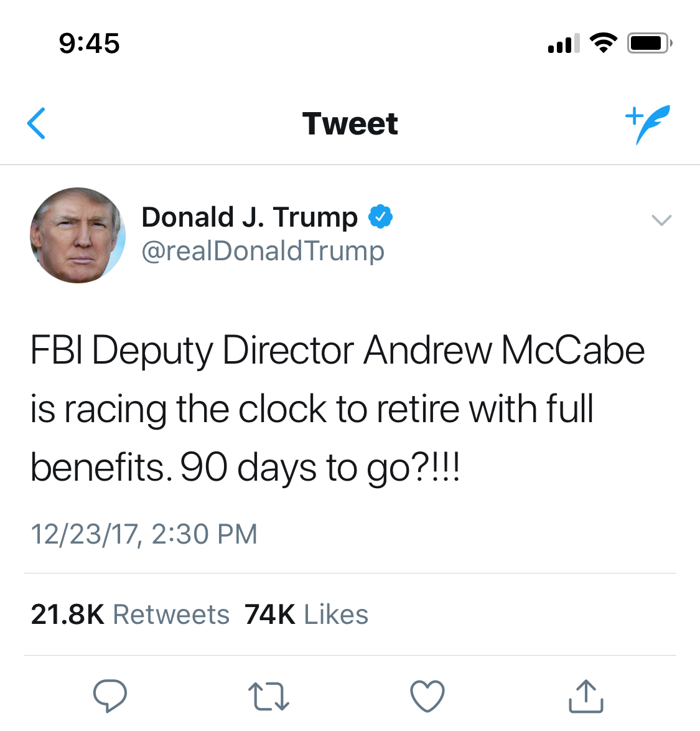The height and width of the screenshot is (731, 700).
Task: Tap the 12/23/17, 2:30 PM timestamp
Action: (x=144, y=534)
